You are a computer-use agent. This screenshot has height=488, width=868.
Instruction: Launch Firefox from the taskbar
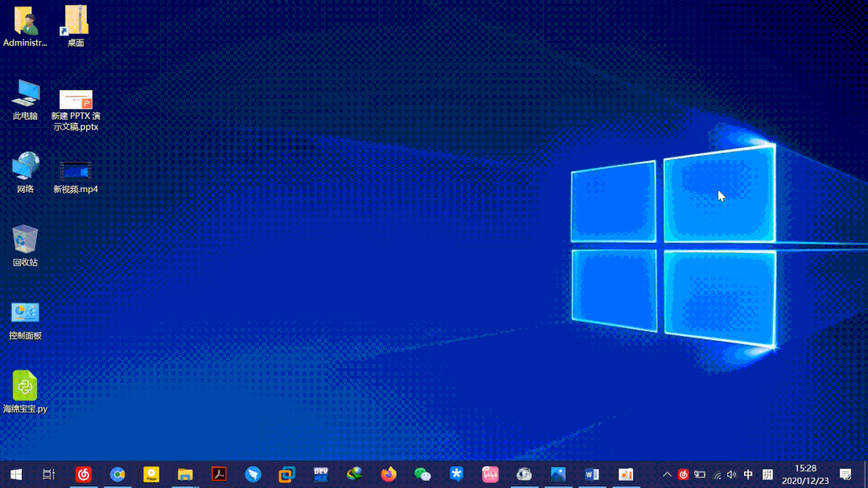tap(389, 474)
